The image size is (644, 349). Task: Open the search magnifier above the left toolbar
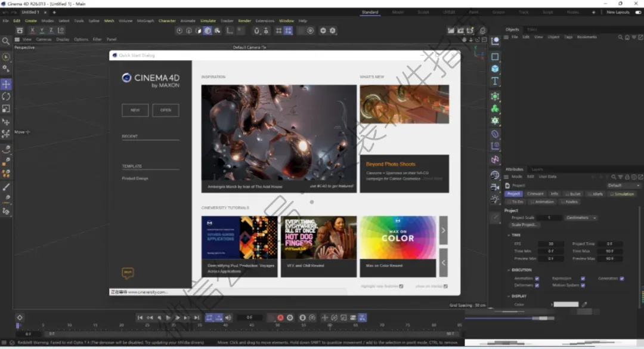click(6, 41)
